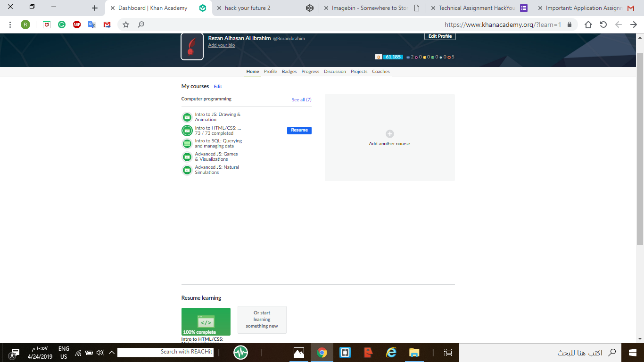
Task: Open the Discussion tab
Action: pos(335,72)
